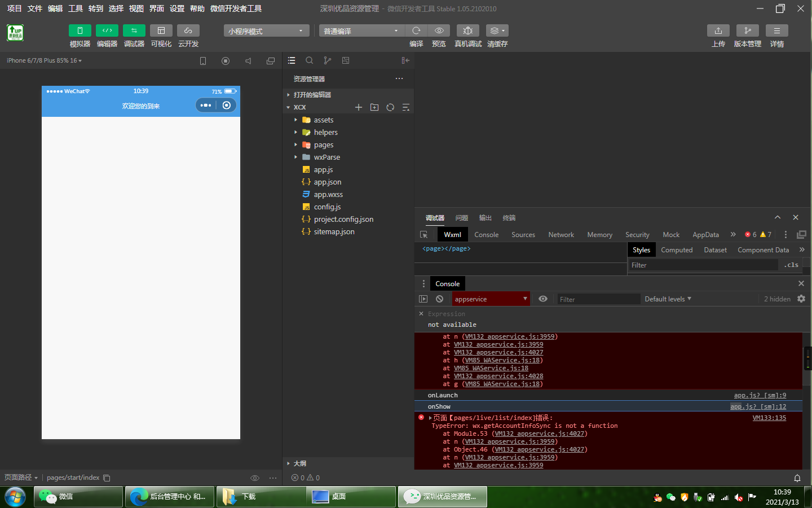
Task: Toggle the debugger panel button
Action: click(x=134, y=30)
